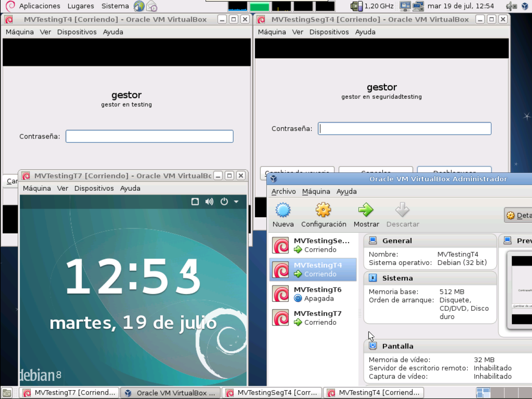Open the web browser launcher in top panel
The height and width of the screenshot is (399, 532).
coord(139,6)
